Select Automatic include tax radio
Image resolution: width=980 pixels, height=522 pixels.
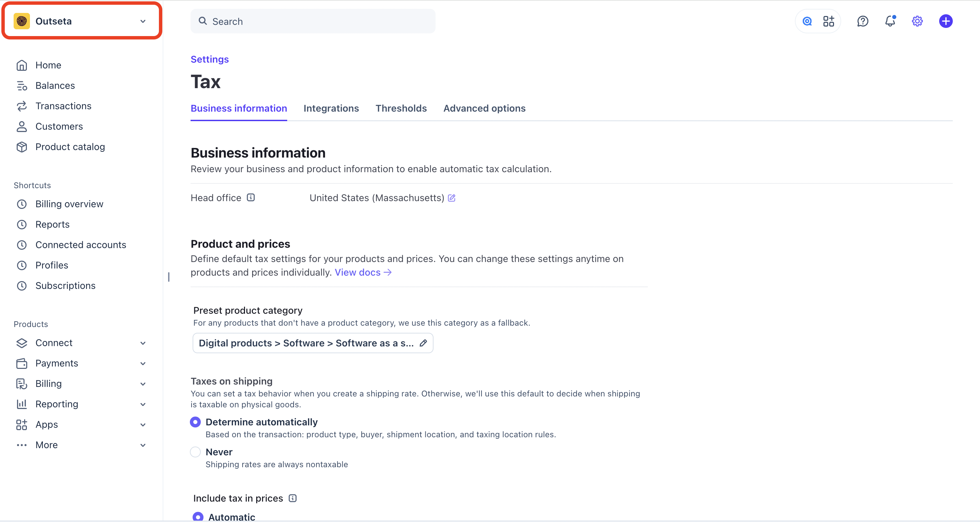(x=198, y=517)
